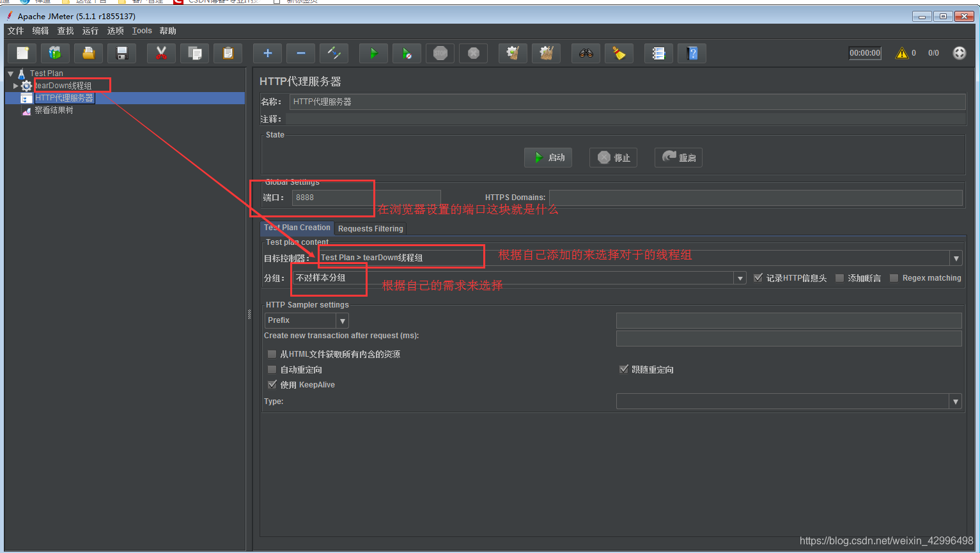Enable the 添加断言 checkbox
The width and height of the screenshot is (980, 553).
pyautogui.click(x=840, y=278)
